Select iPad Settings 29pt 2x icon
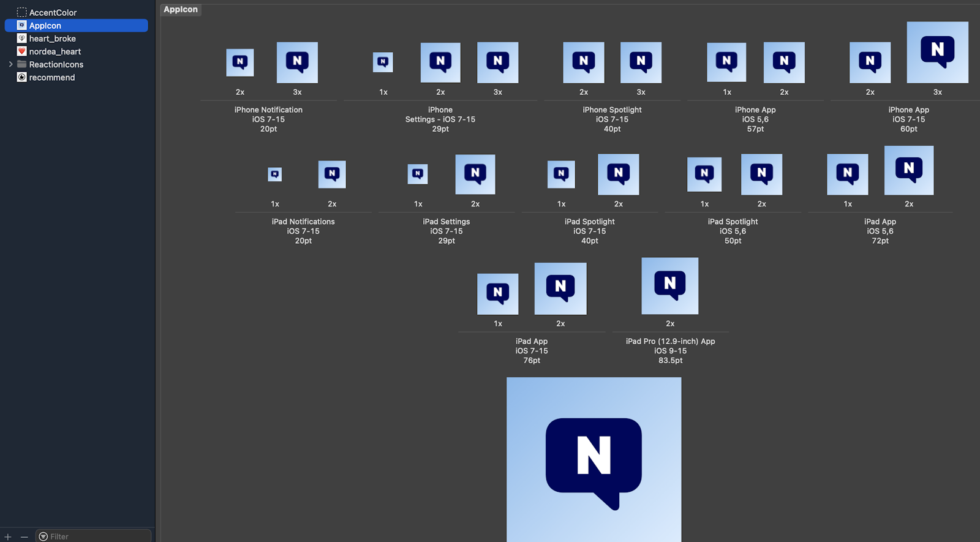Viewport: 980px width, 542px height. pyautogui.click(x=475, y=175)
